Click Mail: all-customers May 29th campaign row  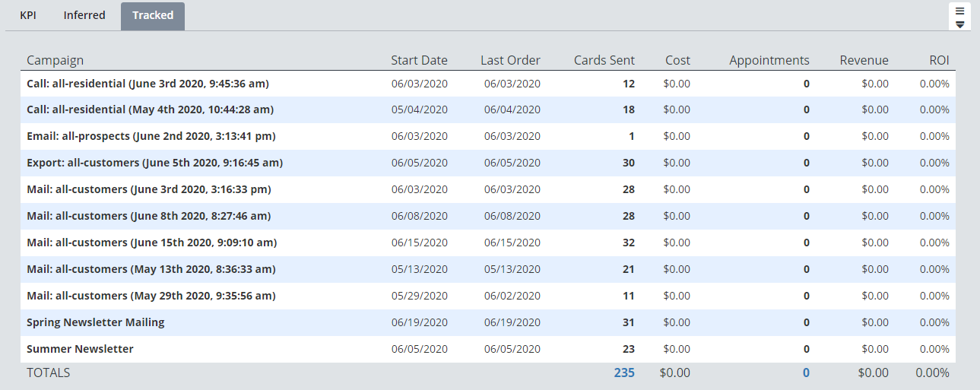pyautogui.click(x=151, y=296)
